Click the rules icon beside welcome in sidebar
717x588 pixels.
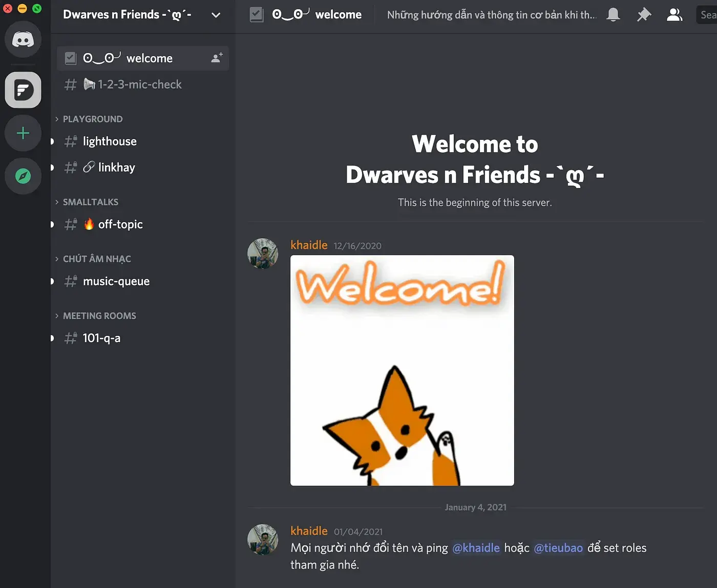71,58
